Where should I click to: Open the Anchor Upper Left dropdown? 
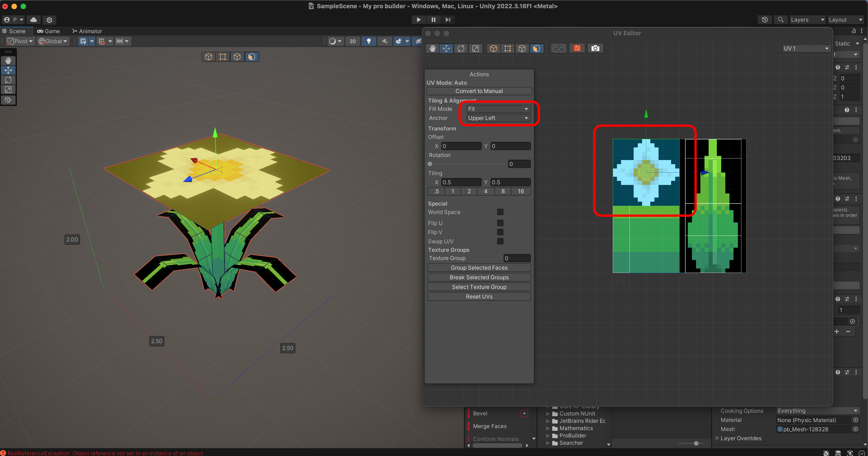pyautogui.click(x=498, y=118)
